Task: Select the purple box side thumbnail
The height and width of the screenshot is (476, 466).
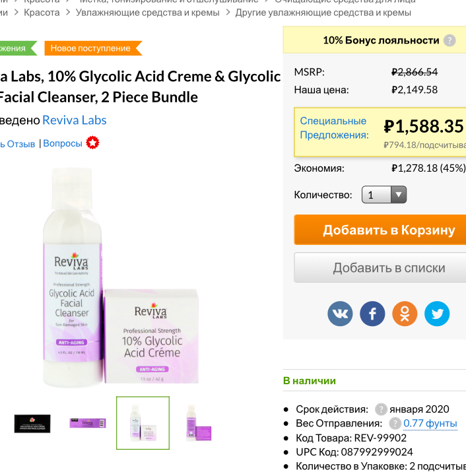Action: click(88, 423)
